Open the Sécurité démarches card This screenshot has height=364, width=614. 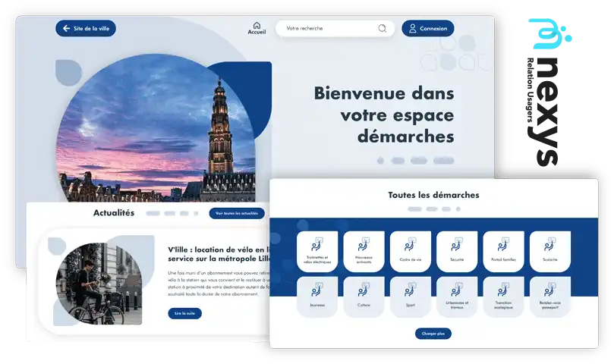457,251
